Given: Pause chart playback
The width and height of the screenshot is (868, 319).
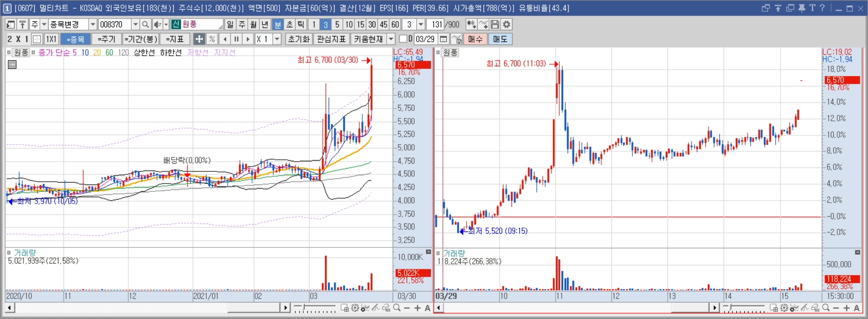Looking at the screenshot, I should pos(237,39).
